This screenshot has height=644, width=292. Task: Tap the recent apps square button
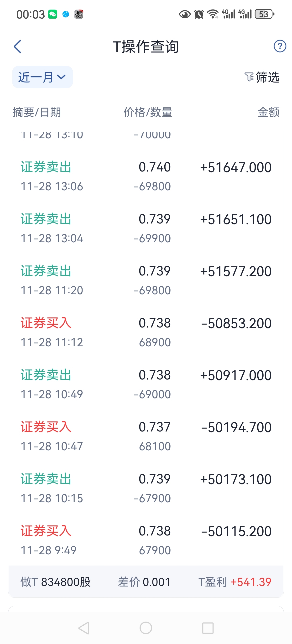208,628
